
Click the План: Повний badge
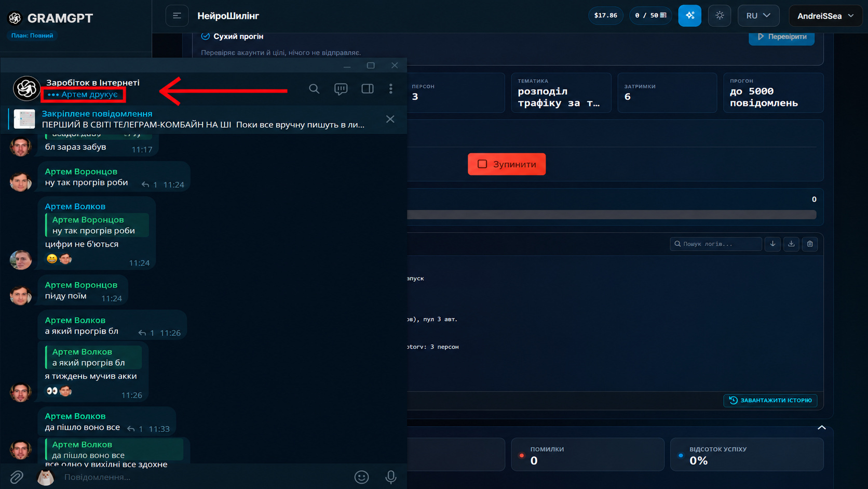(32, 35)
